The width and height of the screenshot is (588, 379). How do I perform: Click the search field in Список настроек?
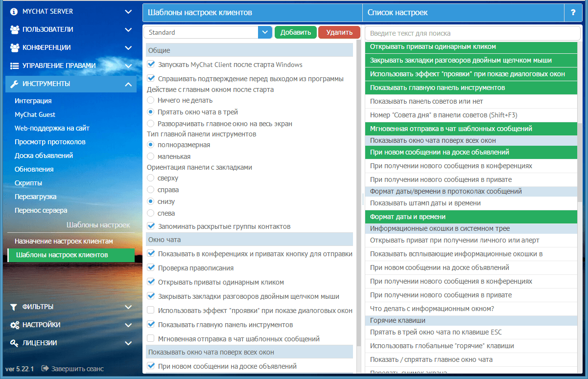coord(472,33)
